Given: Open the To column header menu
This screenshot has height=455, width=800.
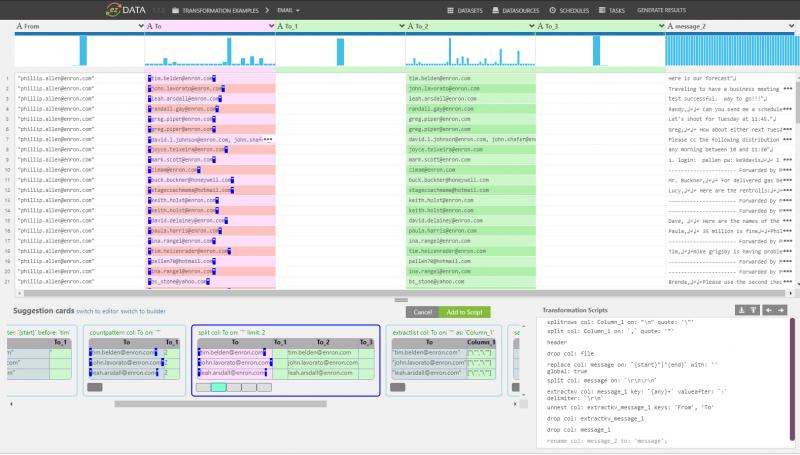Looking at the screenshot, I should [x=210, y=27].
